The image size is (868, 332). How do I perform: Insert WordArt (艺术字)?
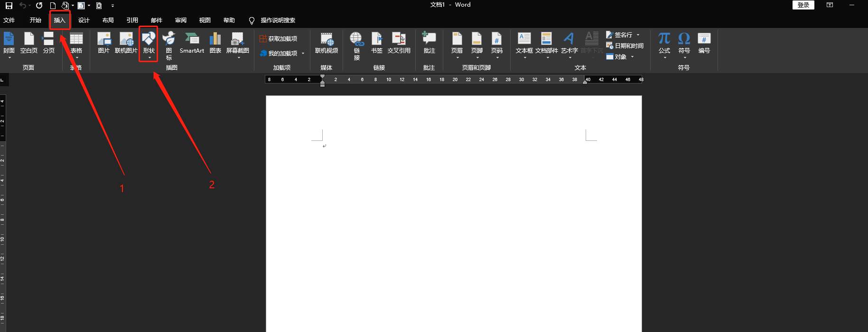569,45
